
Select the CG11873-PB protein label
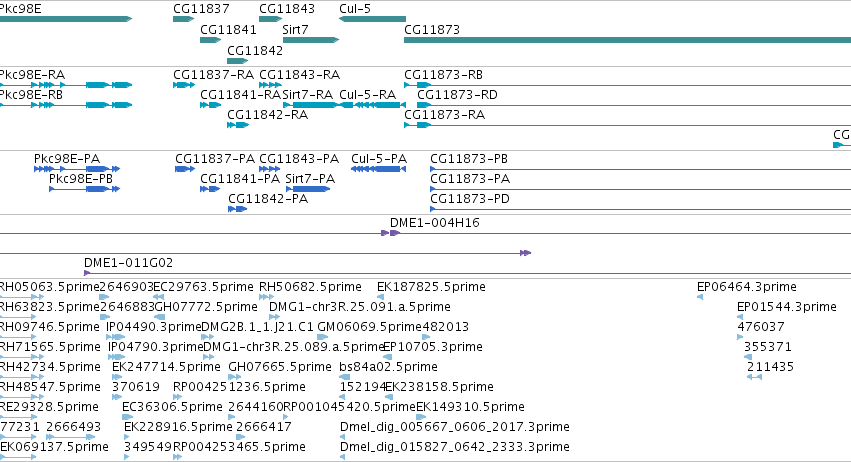[469, 159]
